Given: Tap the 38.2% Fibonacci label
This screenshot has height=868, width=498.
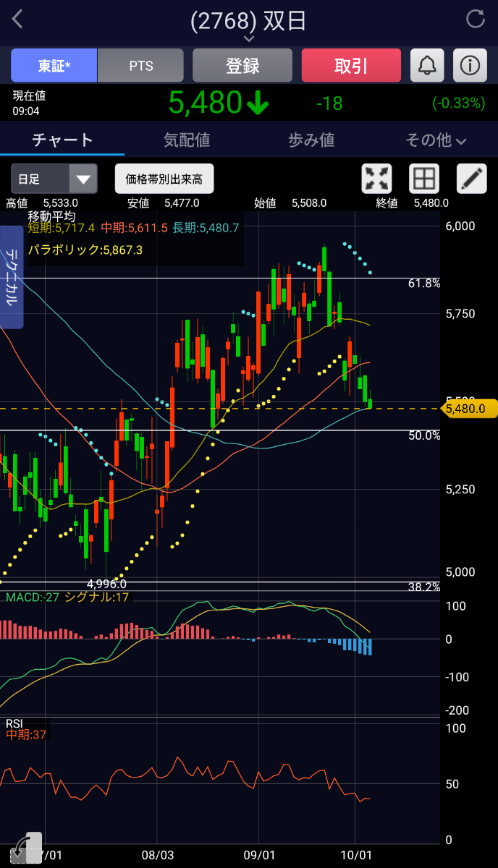Looking at the screenshot, I should point(424,587).
